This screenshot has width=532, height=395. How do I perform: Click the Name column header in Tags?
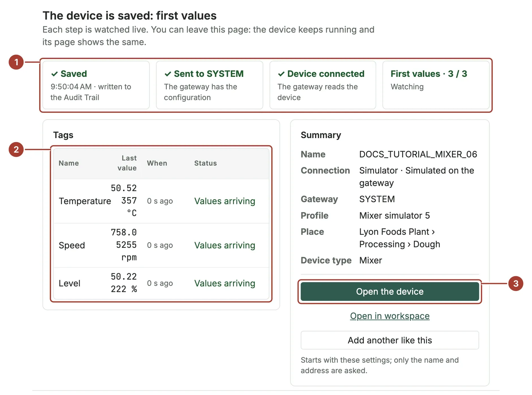69,163
